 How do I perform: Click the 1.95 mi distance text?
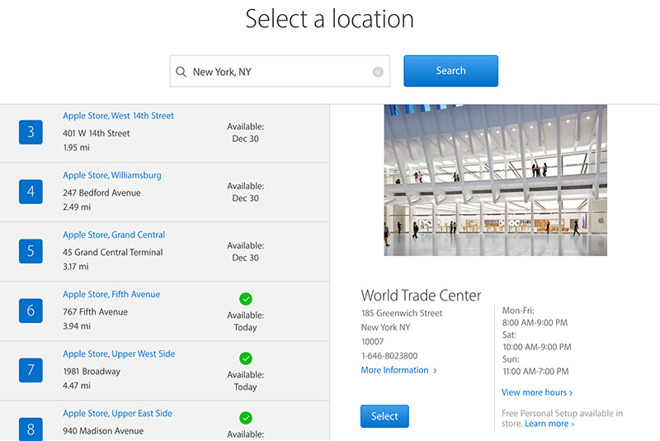[76, 148]
